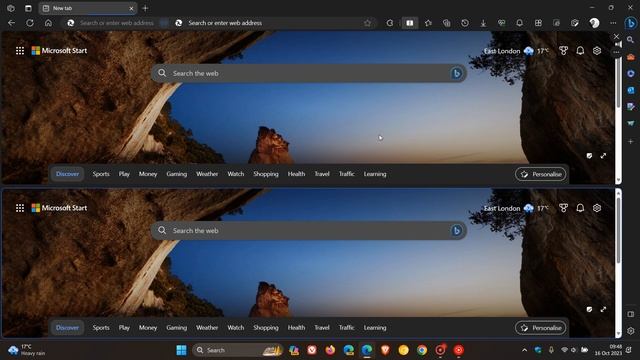Image resolution: width=640 pixels, height=360 pixels.
Task: Open Learning tab in lower pane
Action: (x=375, y=327)
